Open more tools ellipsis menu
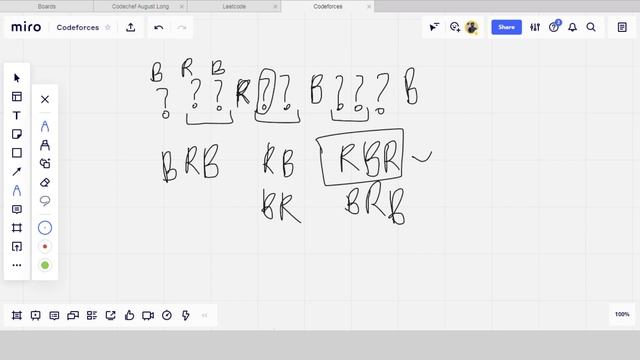Image resolution: width=640 pixels, height=360 pixels. click(x=17, y=265)
